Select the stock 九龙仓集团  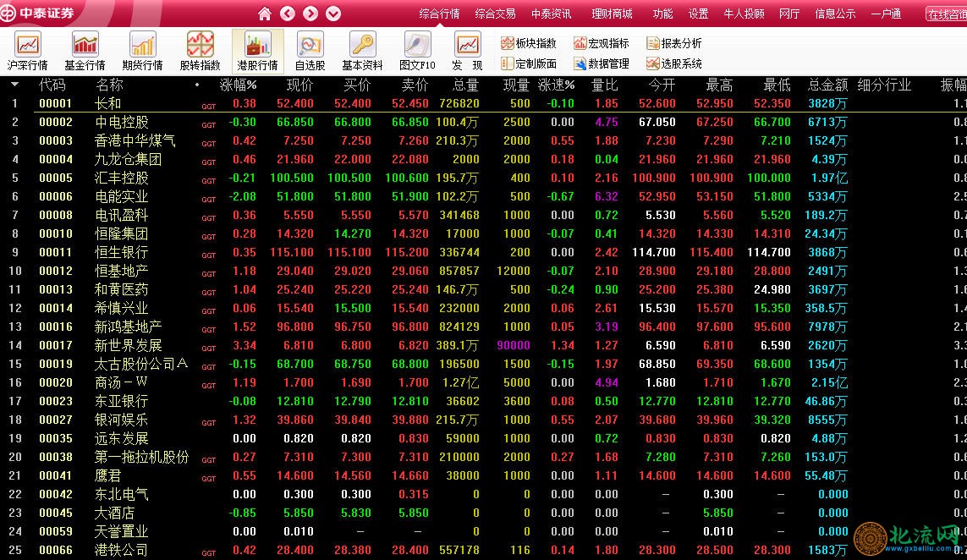tap(129, 159)
